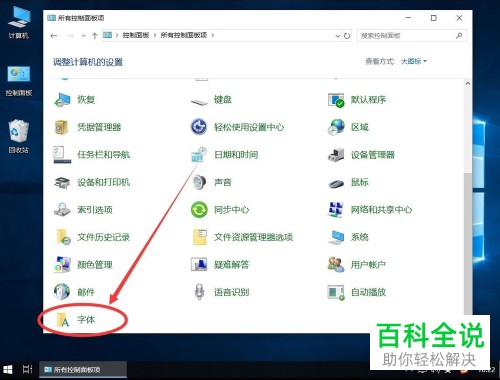500x380 pixels.
Task: Open 默认程序 default programs icon
Action: [x=336, y=100]
